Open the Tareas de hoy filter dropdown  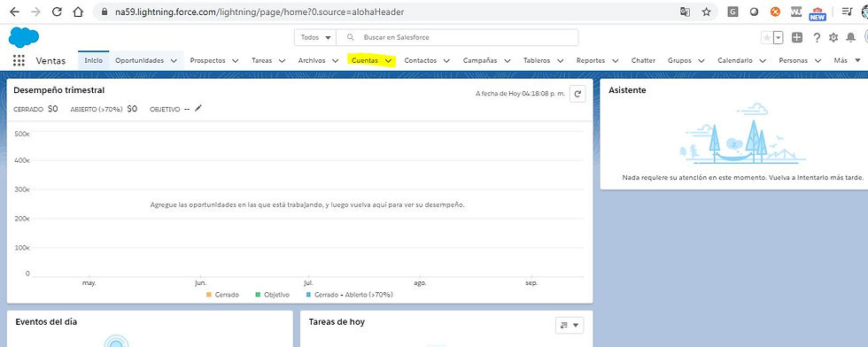(x=570, y=326)
